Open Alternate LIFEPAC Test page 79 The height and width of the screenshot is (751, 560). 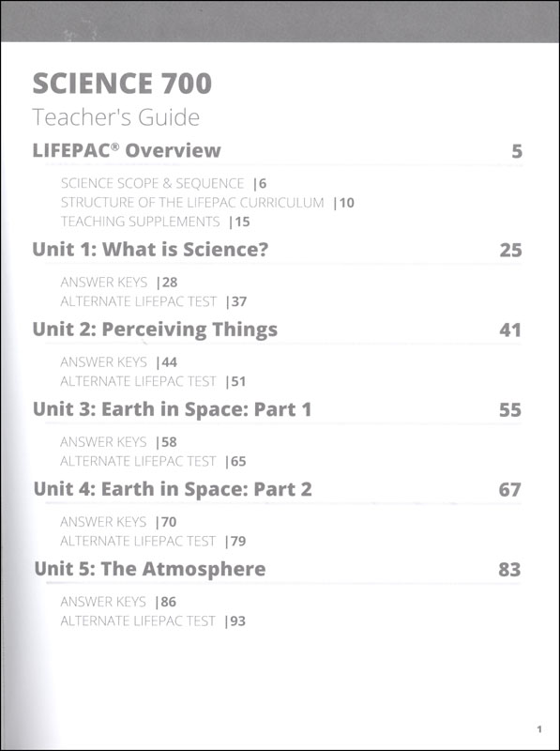click(x=153, y=542)
